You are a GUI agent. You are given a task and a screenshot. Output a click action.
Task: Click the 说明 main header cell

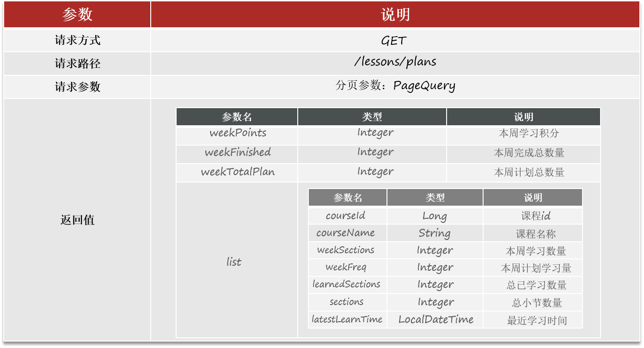(x=395, y=15)
